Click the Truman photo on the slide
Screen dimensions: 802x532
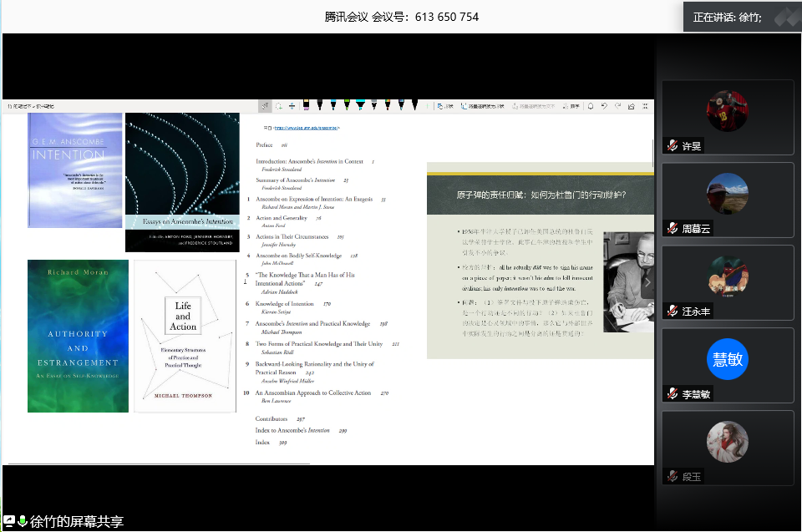628,281
